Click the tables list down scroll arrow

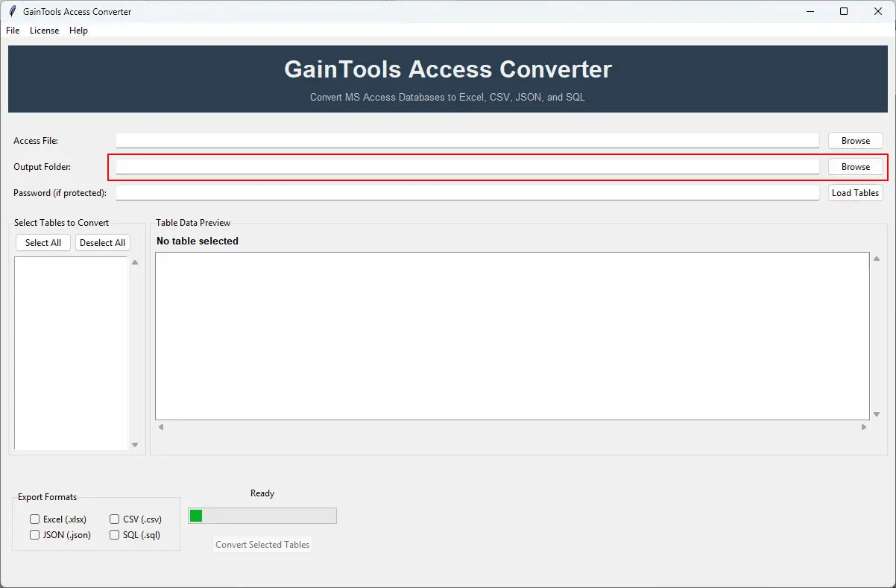tap(135, 445)
